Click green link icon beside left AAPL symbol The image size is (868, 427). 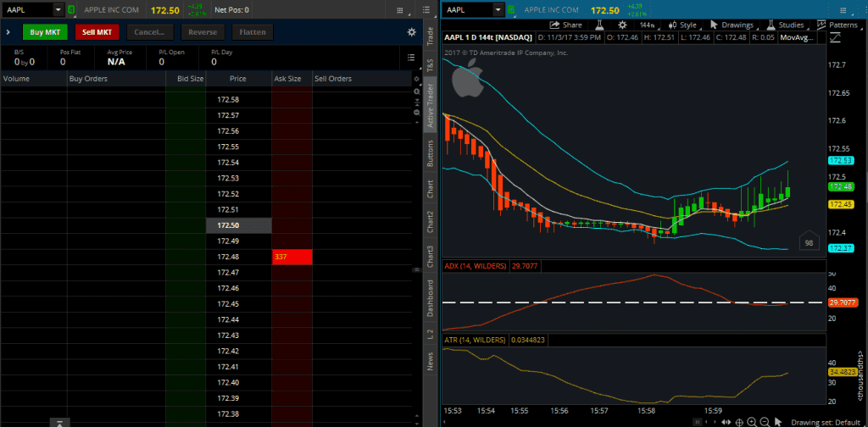click(71, 9)
